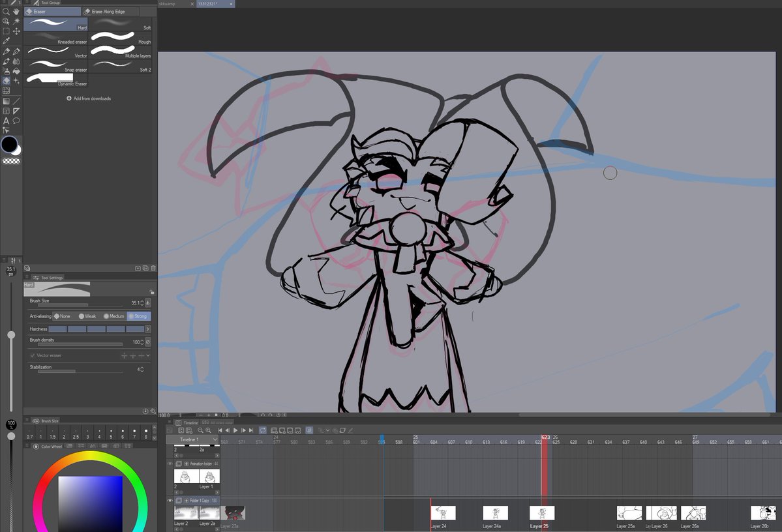
Task: Toggle onion skin in timeline
Action: point(309,430)
